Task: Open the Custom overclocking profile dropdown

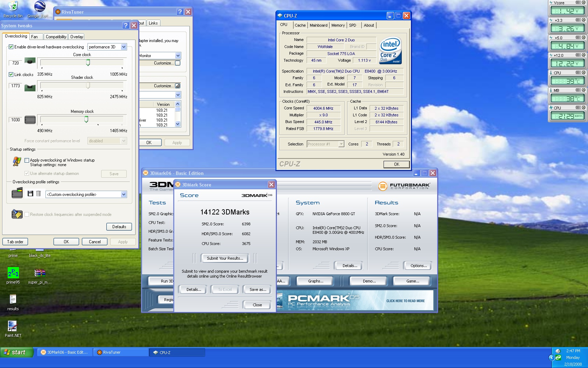Action: click(x=124, y=195)
